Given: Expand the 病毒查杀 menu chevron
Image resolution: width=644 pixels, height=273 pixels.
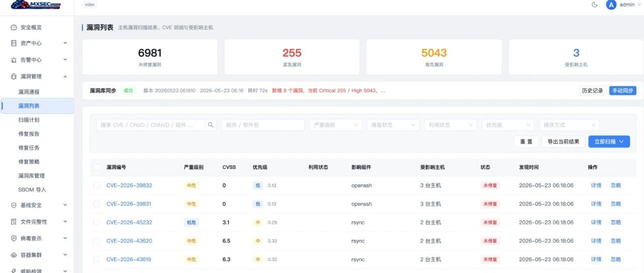Looking at the screenshot, I should pos(65,238).
